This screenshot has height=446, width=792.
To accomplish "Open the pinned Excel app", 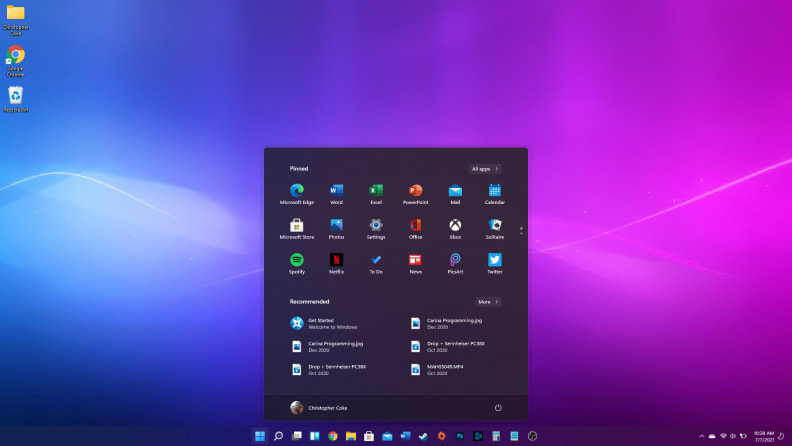I will 376,194.
